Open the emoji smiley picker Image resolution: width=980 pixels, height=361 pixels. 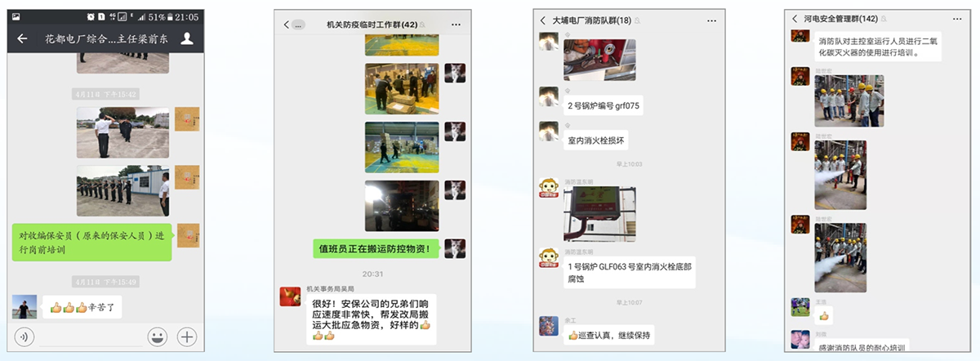point(158,336)
